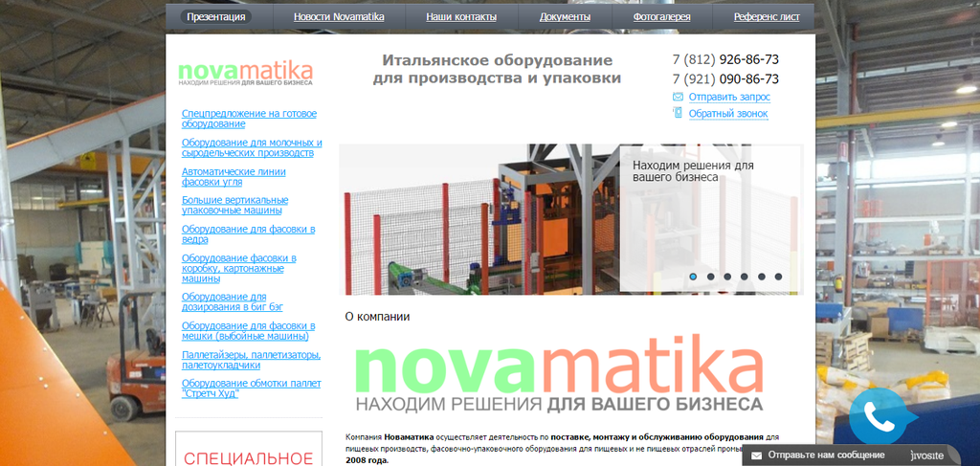Open Большие вертикальные упаковочные машины link
Viewport: 980px width, 466px height.
[x=235, y=206]
